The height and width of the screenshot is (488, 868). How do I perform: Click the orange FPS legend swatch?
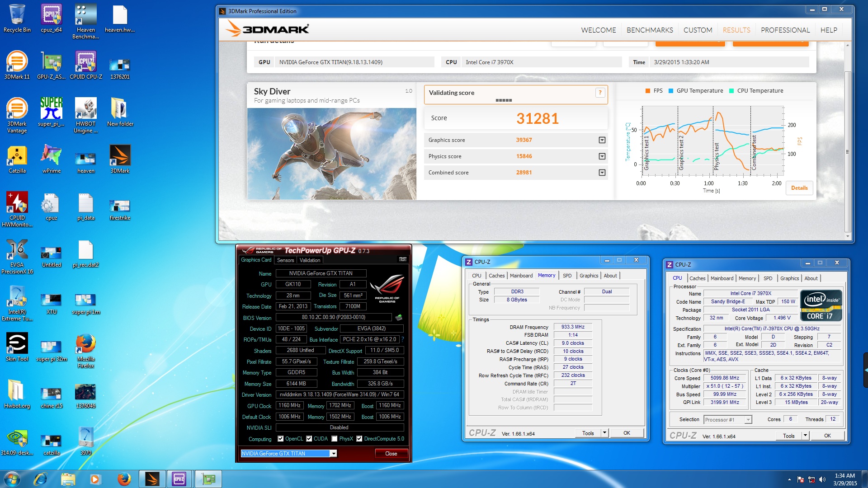pos(648,91)
